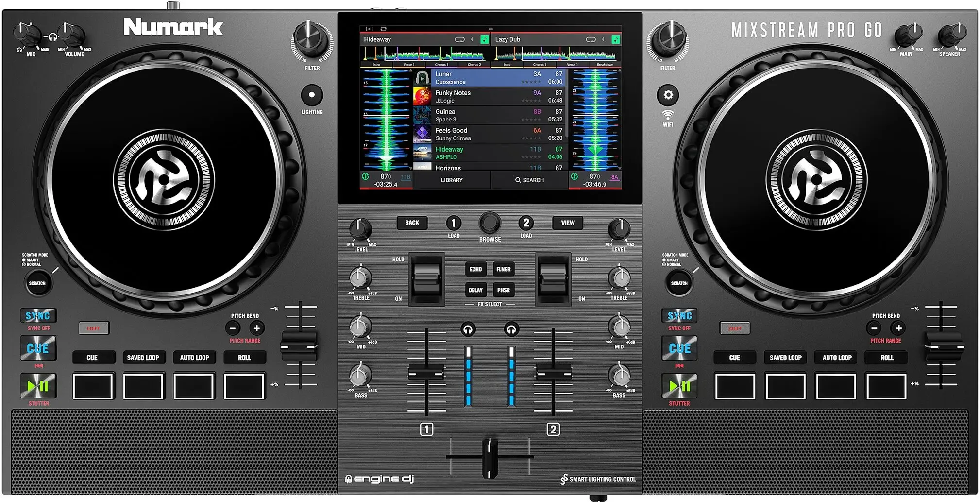Image resolution: width=980 pixels, height=502 pixels.
Task: Toggle SYNC on the left deck
Action: [38, 316]
